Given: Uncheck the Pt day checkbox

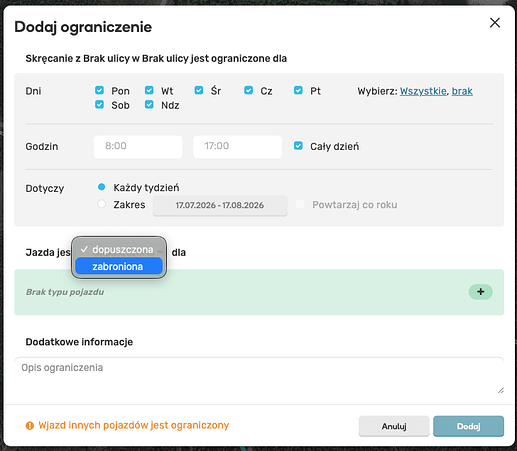Looking at the screenshot, I should (298, 90).
